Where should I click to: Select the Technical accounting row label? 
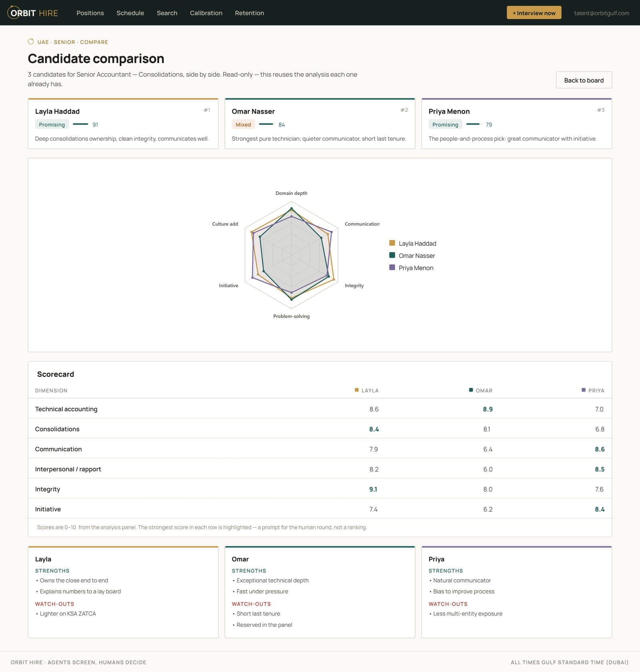click(x=66, y=409)
